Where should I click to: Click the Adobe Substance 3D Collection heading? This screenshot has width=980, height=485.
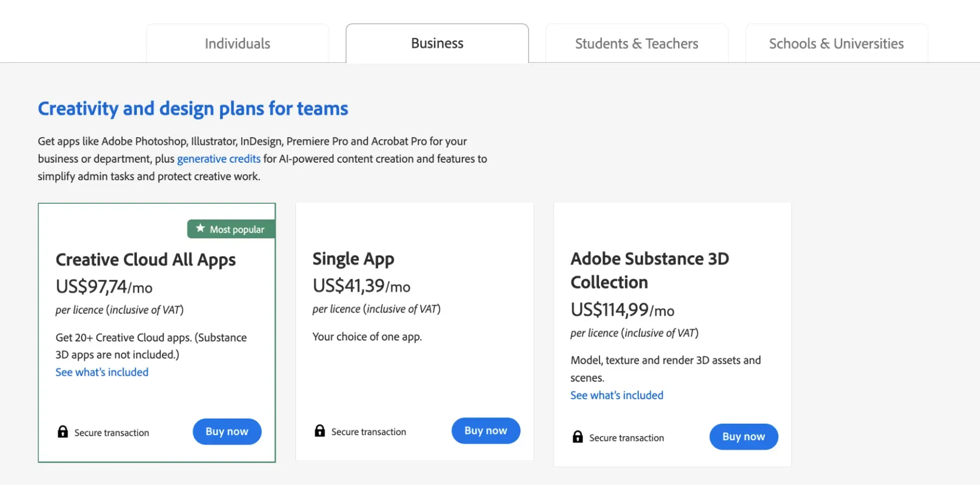point(650,270)
